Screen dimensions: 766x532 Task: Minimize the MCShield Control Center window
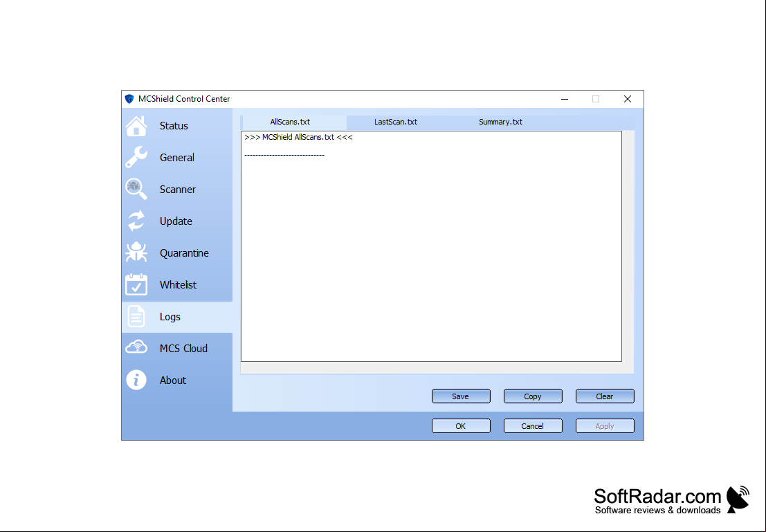coord(565,99)
